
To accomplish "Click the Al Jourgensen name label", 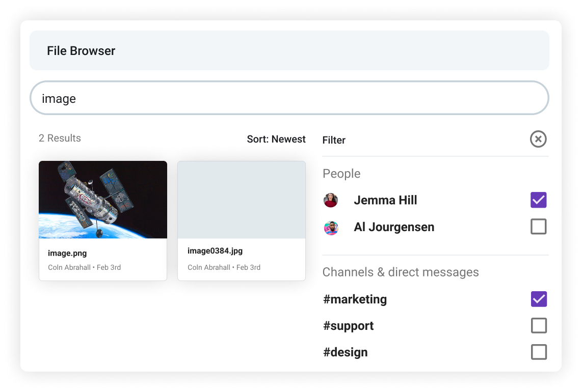I will [394, 227].
